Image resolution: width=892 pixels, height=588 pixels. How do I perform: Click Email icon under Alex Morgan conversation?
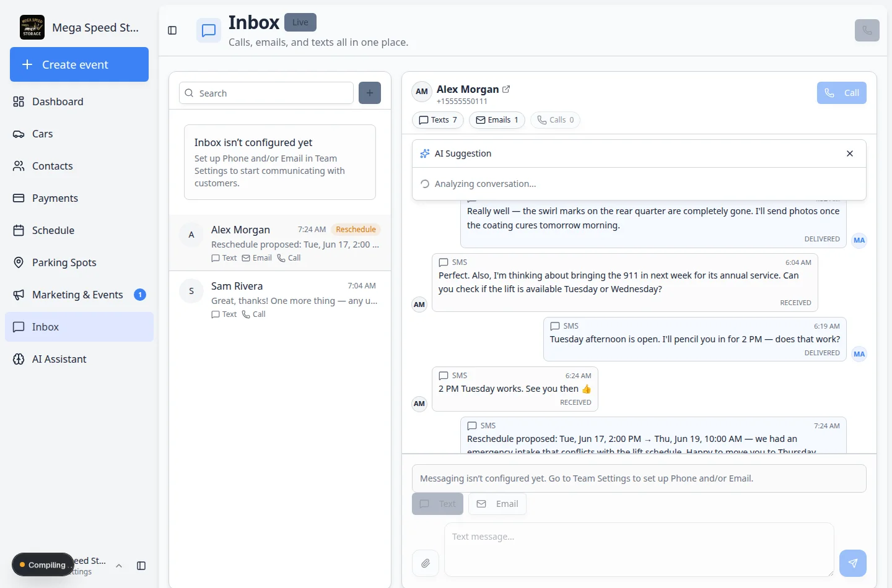(x=246, y=258)
